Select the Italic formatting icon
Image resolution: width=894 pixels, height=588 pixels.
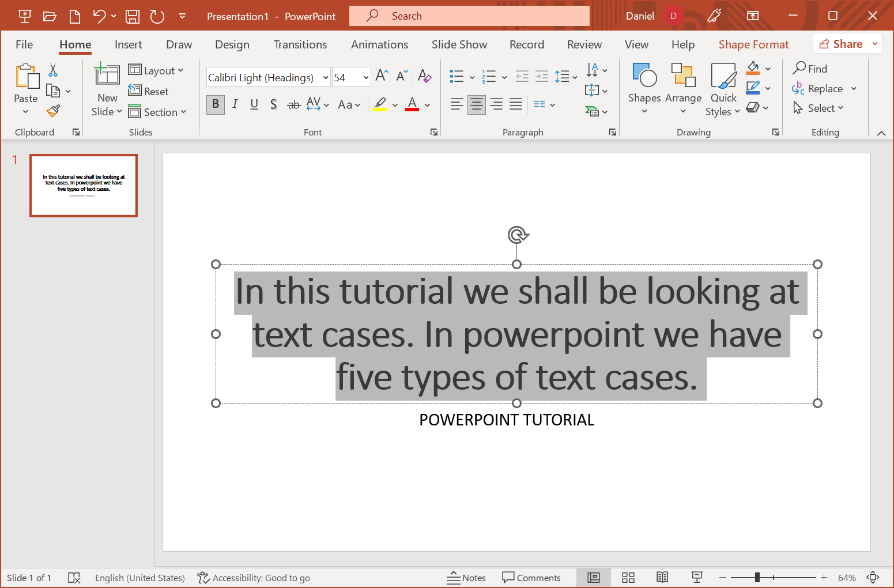[235, 104]
